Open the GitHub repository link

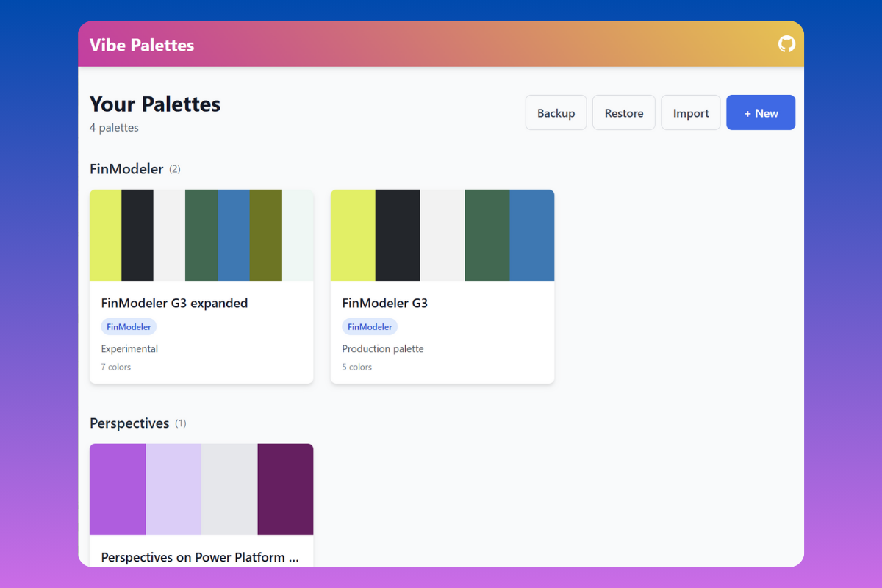pyautogui.click(x=786, y=44)
